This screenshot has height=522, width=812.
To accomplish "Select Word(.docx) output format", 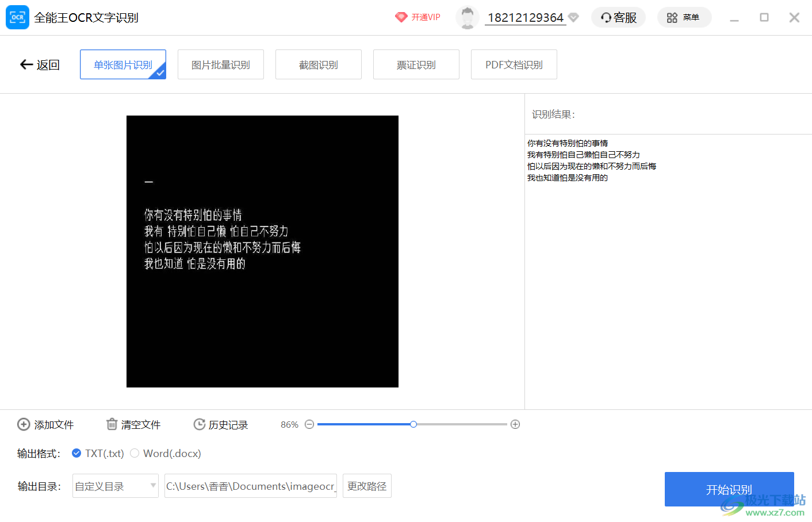I will [166, 453].
